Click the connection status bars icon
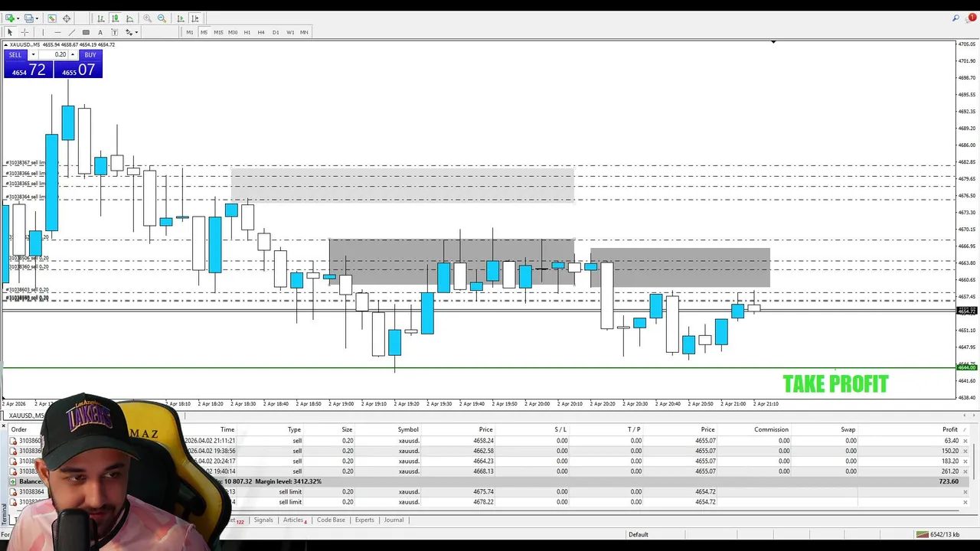The image size is (980, 551). tap(922, 534)
